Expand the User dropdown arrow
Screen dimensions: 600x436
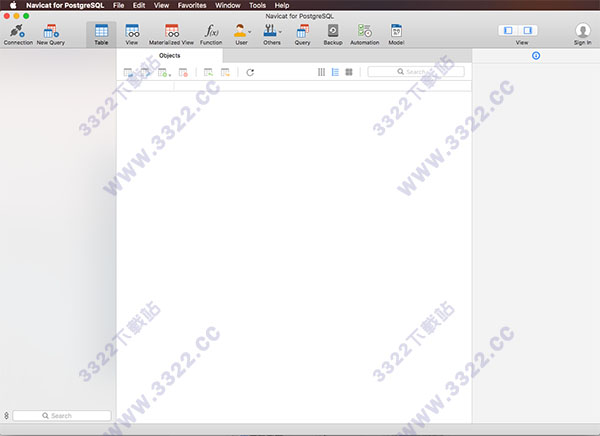click(x=250, y=32)
